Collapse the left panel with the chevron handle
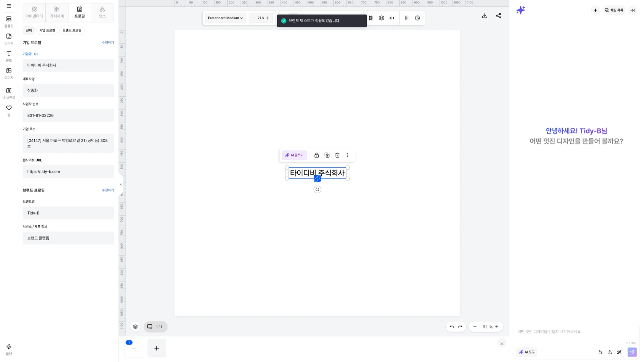 pyautogui.click(x=121, y=185)
